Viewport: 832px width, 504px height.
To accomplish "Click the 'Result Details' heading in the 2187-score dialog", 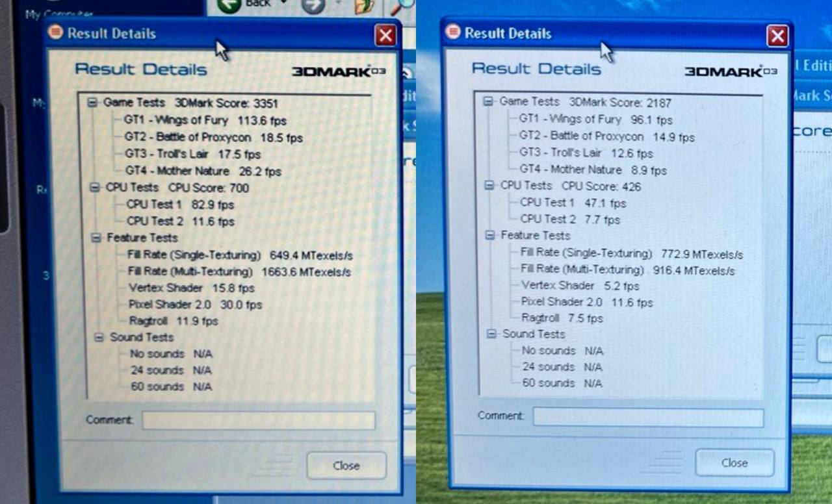I will coord(537,68).
